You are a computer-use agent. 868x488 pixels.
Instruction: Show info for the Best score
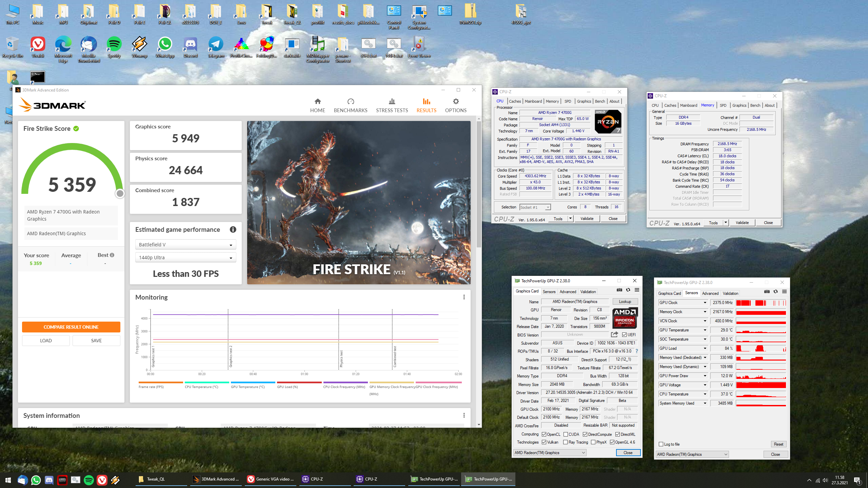(x=112, y=255)
